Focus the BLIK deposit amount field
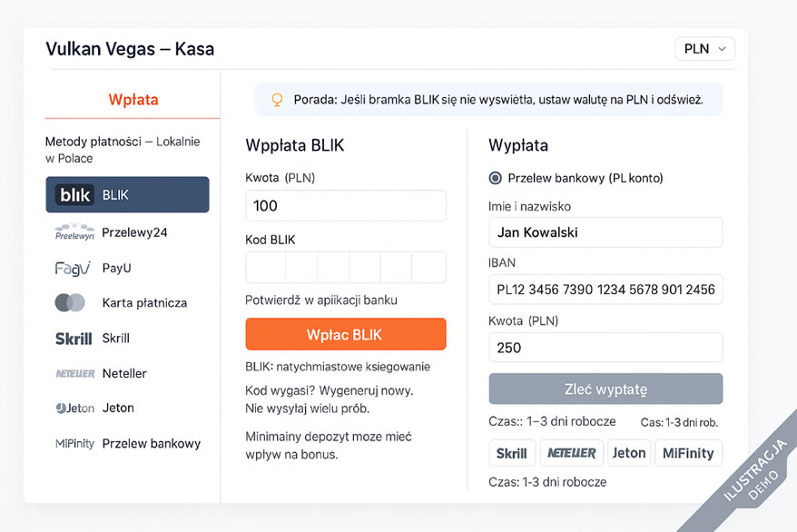This screenshot has width=797, height=532. [346, 205]
